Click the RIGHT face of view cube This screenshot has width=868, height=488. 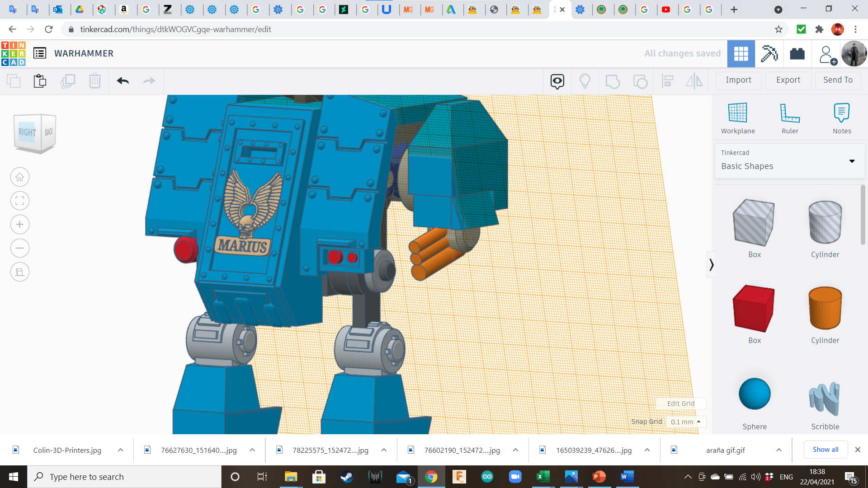(27, 132)
